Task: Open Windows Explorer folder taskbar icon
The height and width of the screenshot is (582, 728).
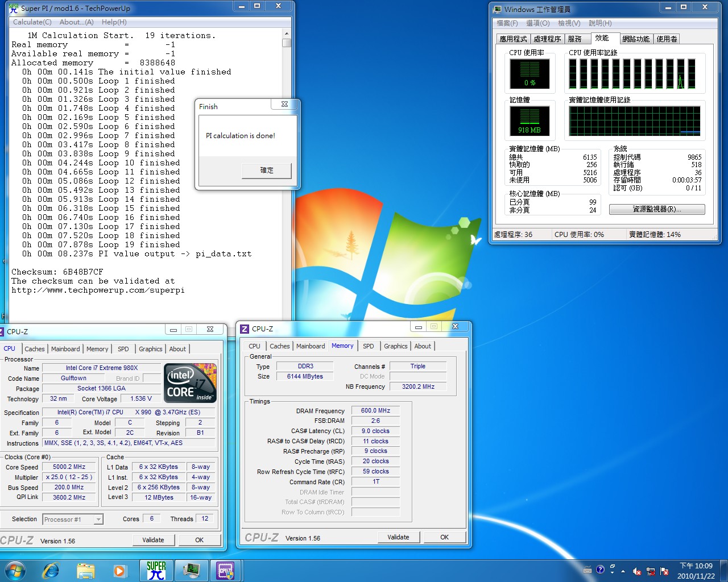Action: tap(85, 571)
